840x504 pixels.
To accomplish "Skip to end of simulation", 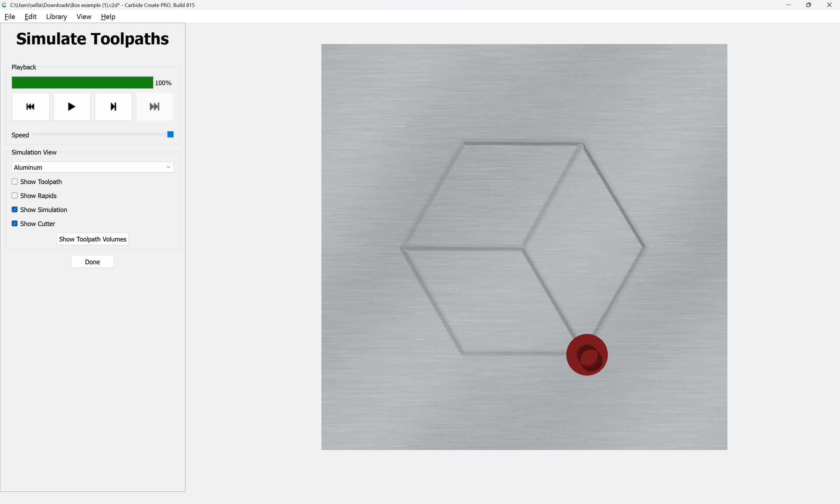I will pos(154,106).
